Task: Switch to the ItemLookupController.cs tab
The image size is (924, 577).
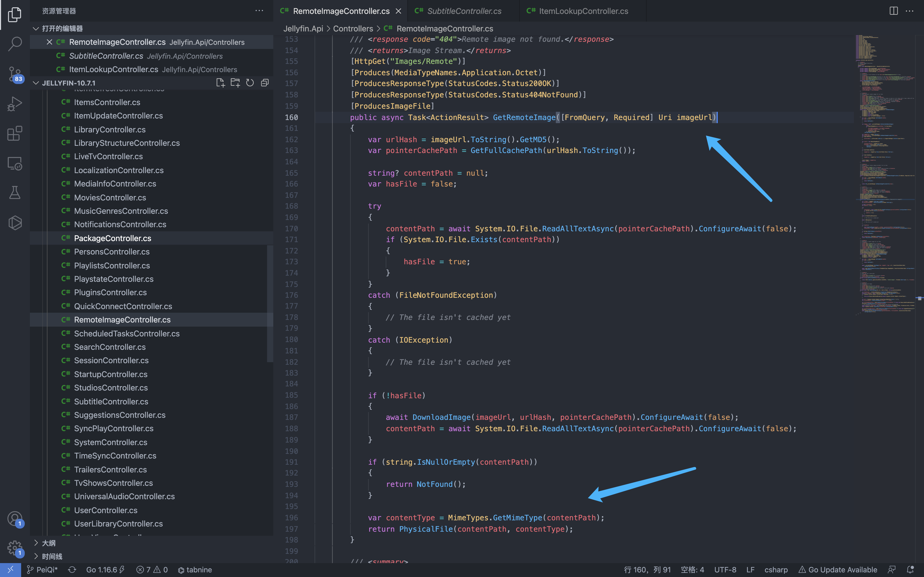Action: pyautogui.click(x=583, y=11)
